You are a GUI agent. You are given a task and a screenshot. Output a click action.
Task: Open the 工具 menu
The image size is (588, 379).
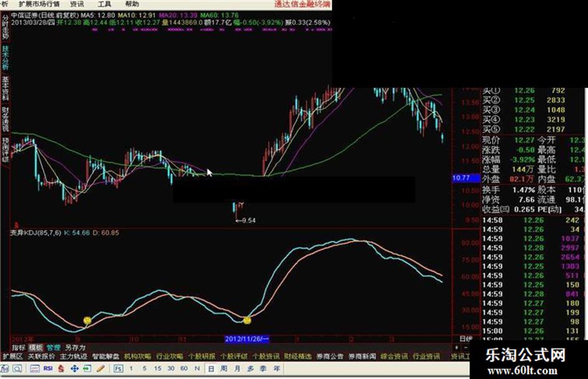coord(105,4)
